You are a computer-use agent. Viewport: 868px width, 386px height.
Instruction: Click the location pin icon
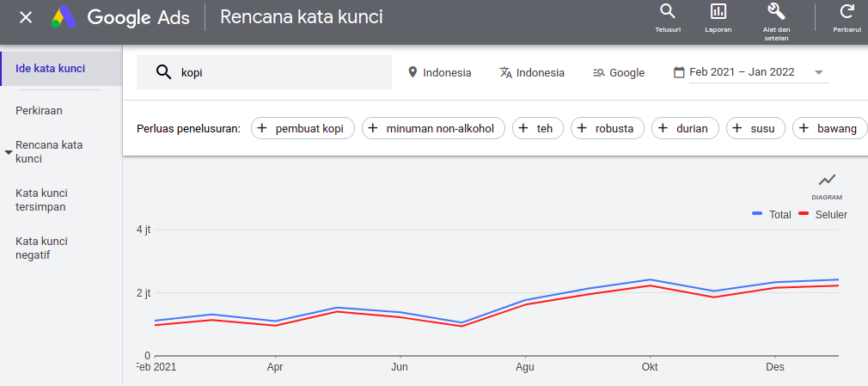coord(412,72)
